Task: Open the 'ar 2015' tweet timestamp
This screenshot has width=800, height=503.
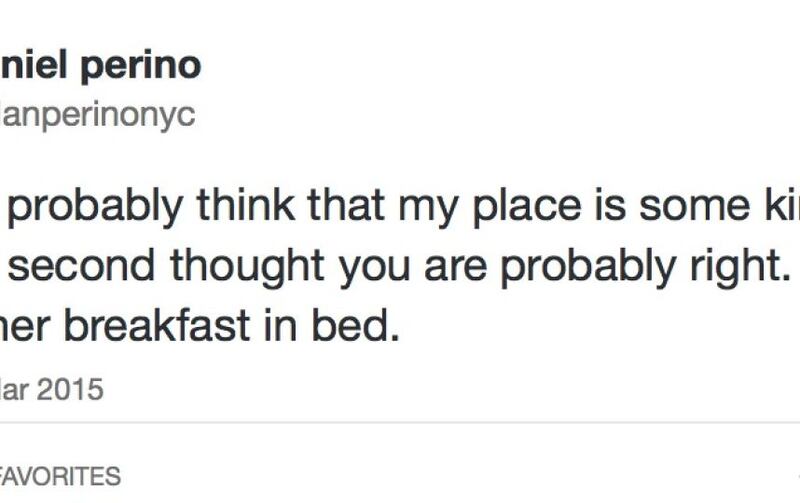Action: coord(52,389)
